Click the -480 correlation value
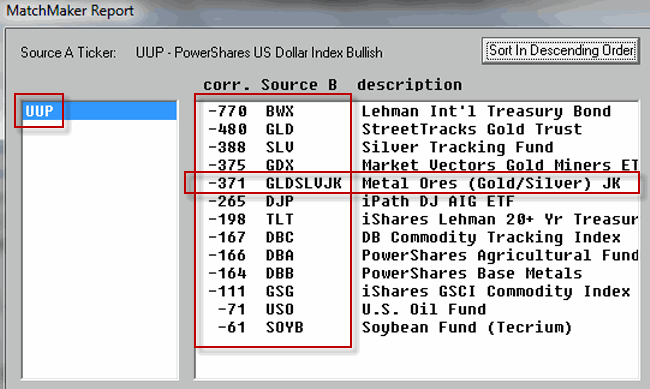 click(227, 129)
